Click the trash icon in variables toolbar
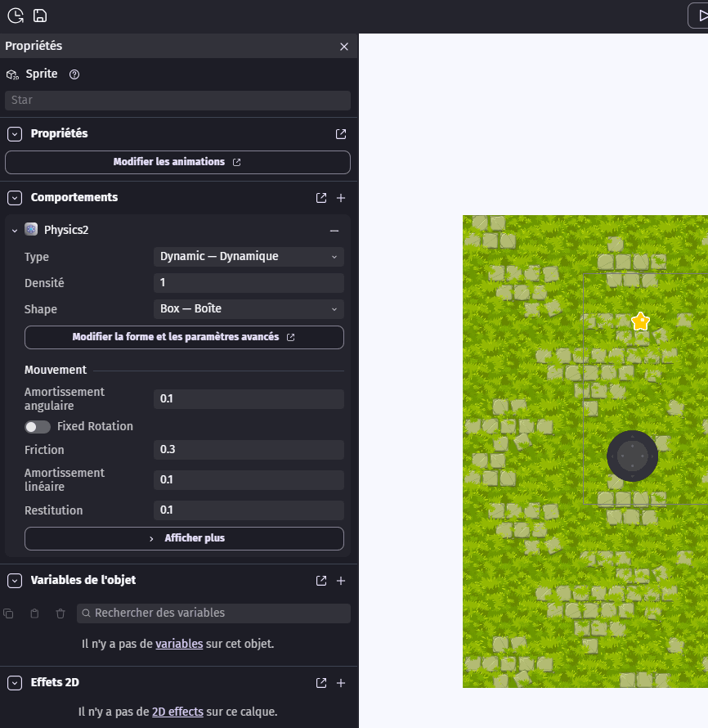This screenshot has width=708, height=728. (x=60, y=613)
